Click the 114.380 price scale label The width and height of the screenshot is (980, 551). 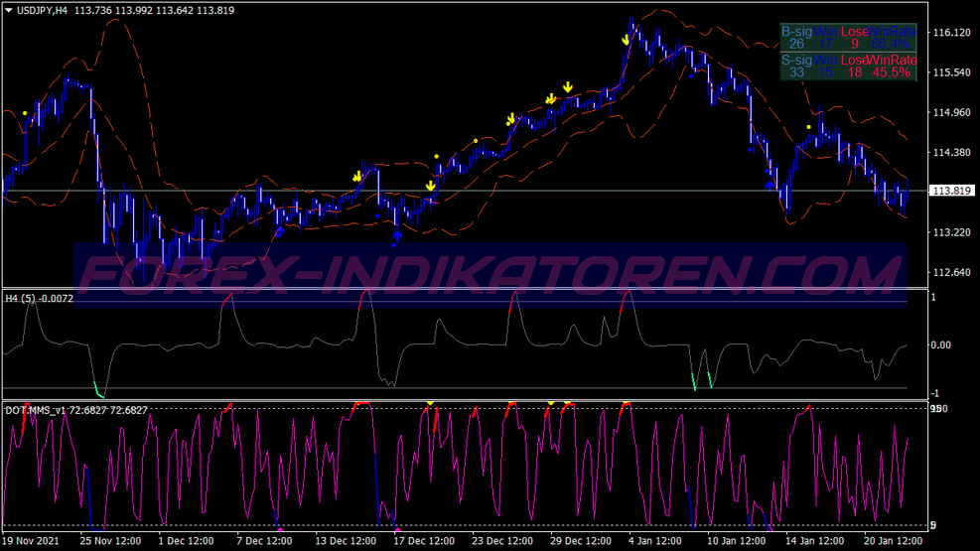[951, 153]
